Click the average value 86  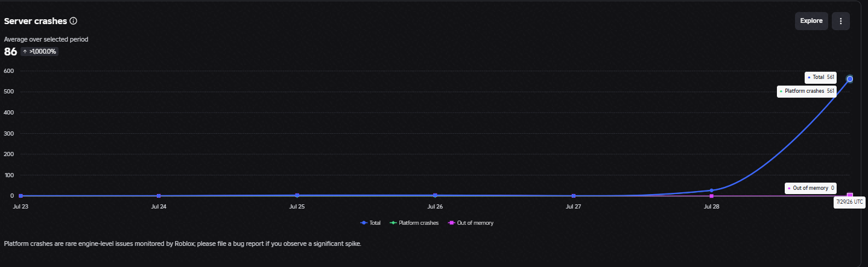[x=10, y=52]
